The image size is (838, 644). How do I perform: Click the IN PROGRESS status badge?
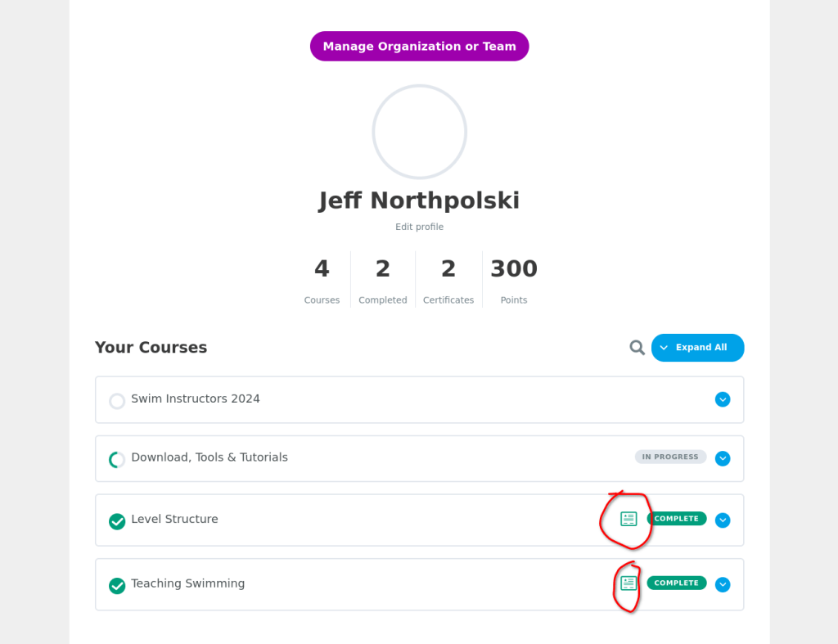670,457
